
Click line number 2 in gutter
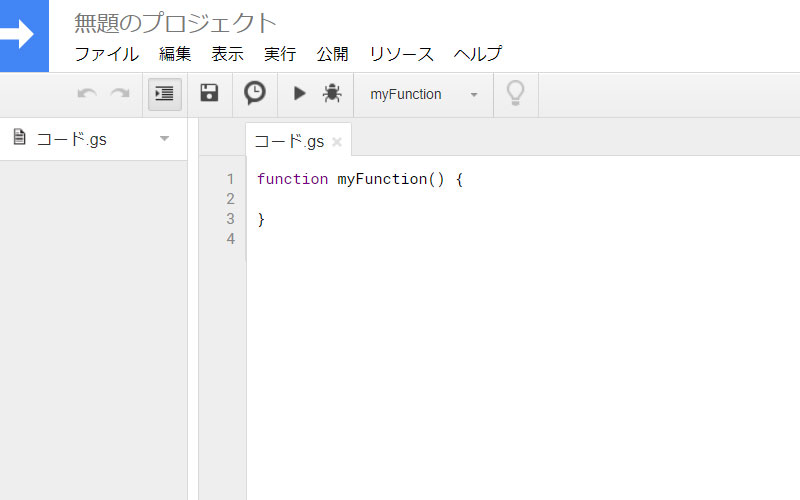[231, 199]
